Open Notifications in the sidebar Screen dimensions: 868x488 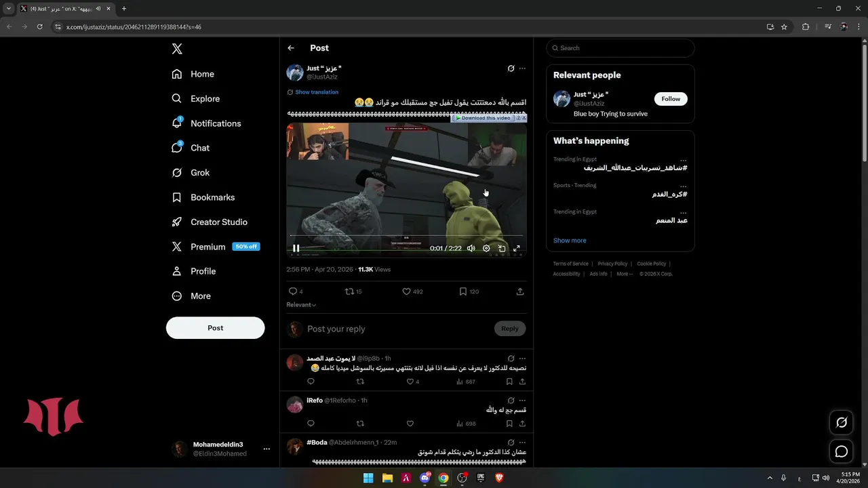tap(207, 123)
